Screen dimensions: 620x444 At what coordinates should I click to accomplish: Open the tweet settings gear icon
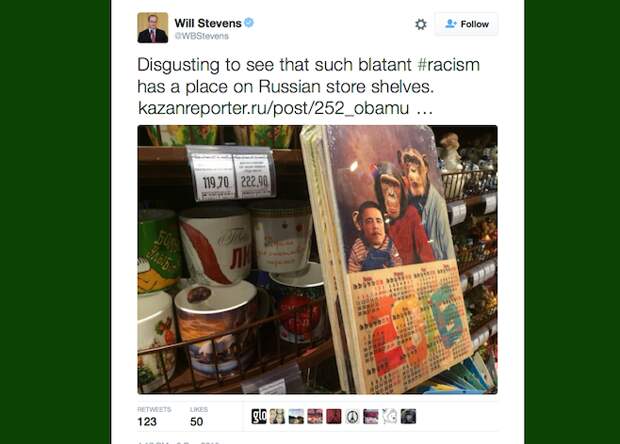pos(421,24)
